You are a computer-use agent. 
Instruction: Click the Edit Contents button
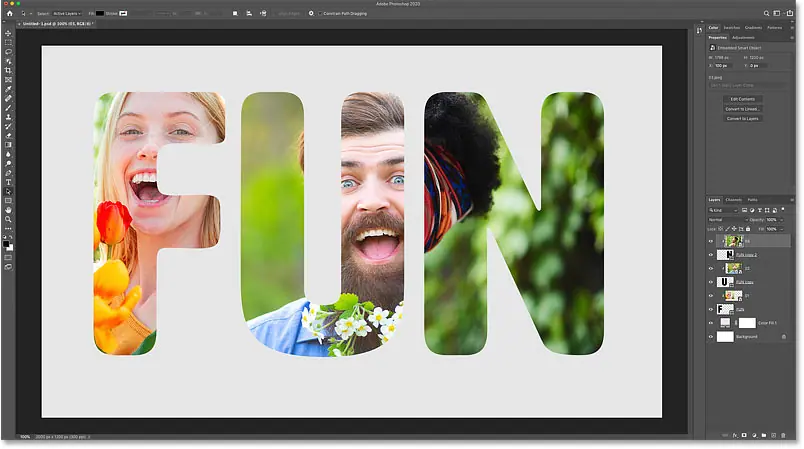pyautogui.click(x=743, y=99)
